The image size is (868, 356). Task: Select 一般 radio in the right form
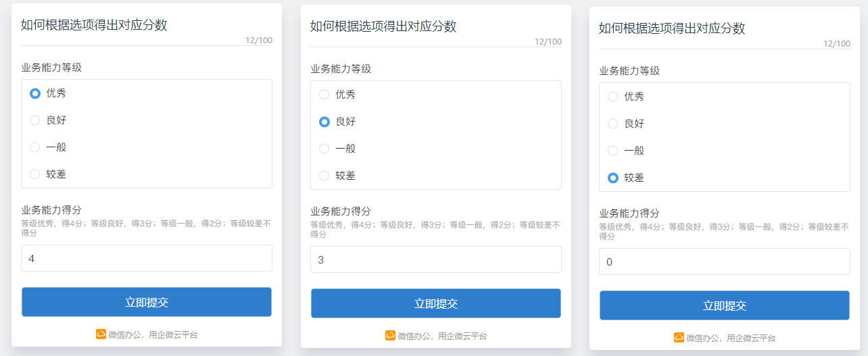(x=613, y=151)
